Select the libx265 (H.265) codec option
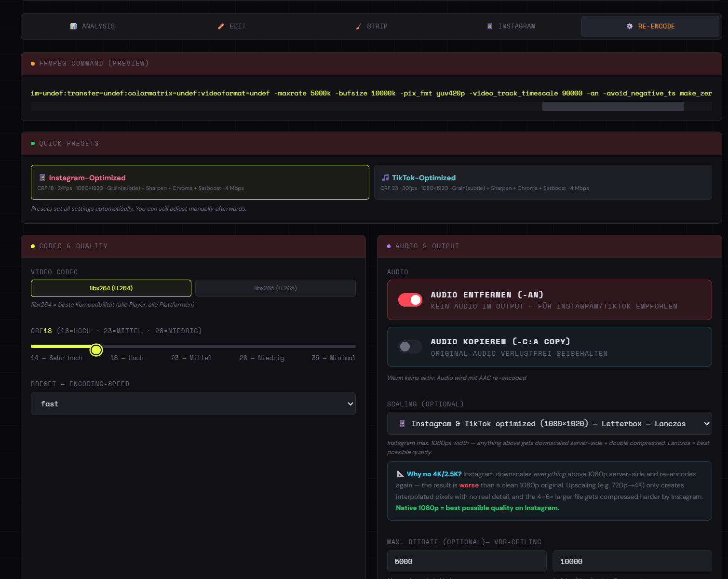 275,288
